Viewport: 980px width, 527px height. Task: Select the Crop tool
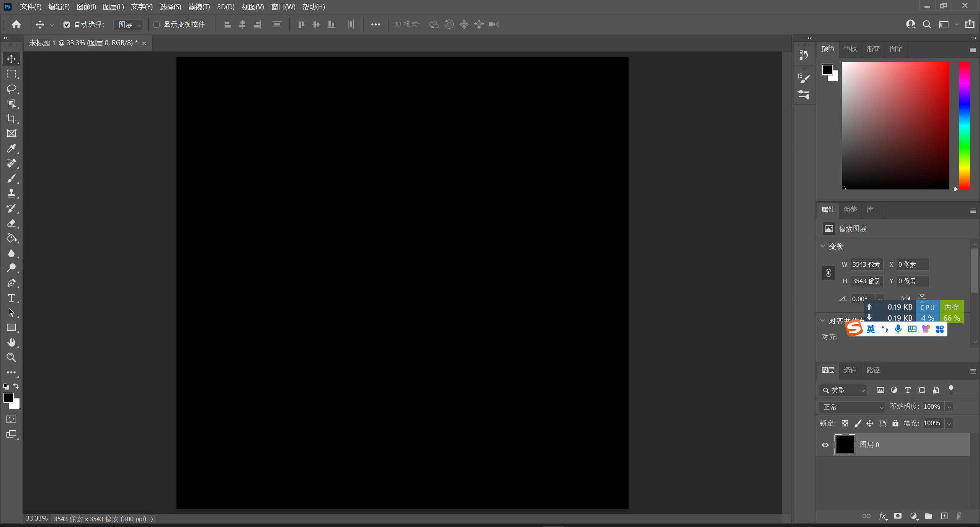tap(11, 119)
